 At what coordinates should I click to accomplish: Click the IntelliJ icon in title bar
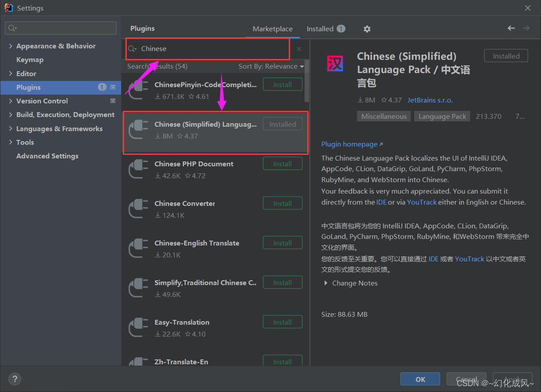8,8
